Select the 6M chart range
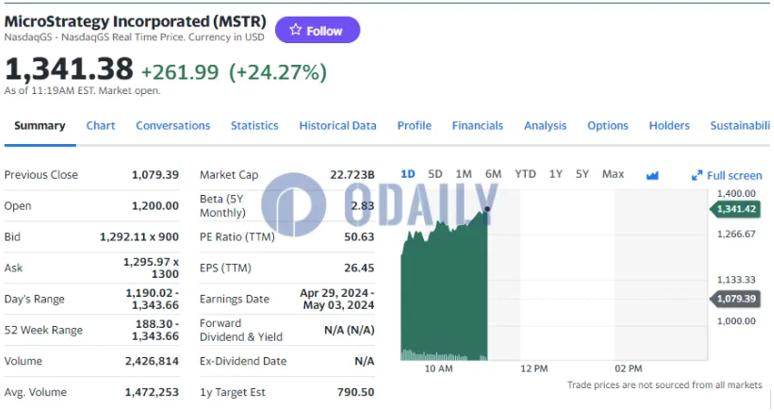This screenshot has width=774, height=412. pos(493,174)
